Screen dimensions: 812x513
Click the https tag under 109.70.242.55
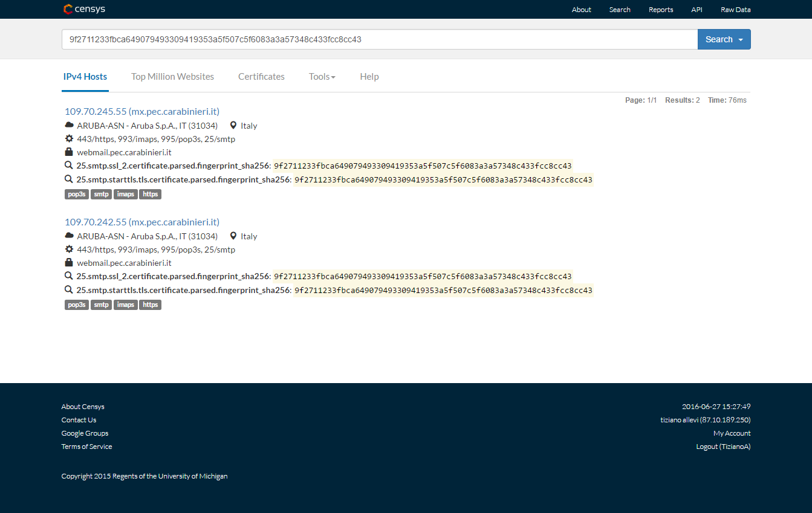pyautogui.click(x=151, y=305)
